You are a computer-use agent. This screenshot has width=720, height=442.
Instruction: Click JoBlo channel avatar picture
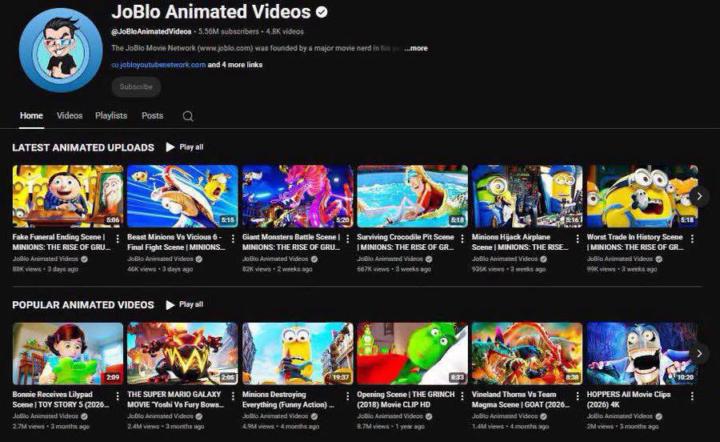point(61,50)
